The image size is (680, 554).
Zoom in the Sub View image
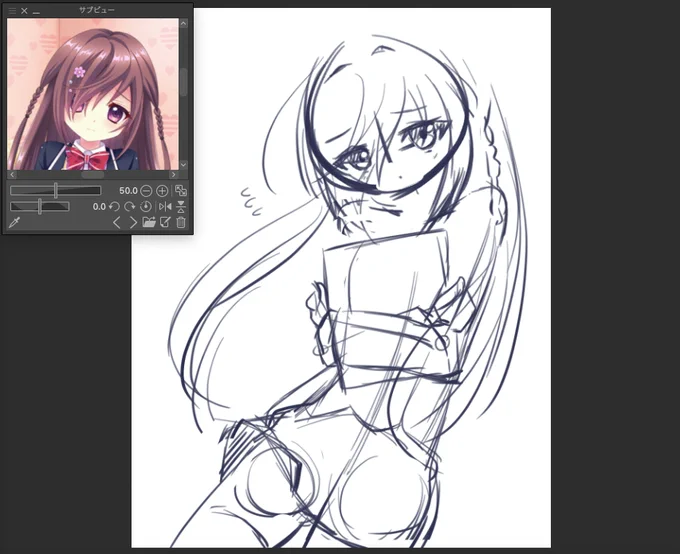click(x=162, y=190)
